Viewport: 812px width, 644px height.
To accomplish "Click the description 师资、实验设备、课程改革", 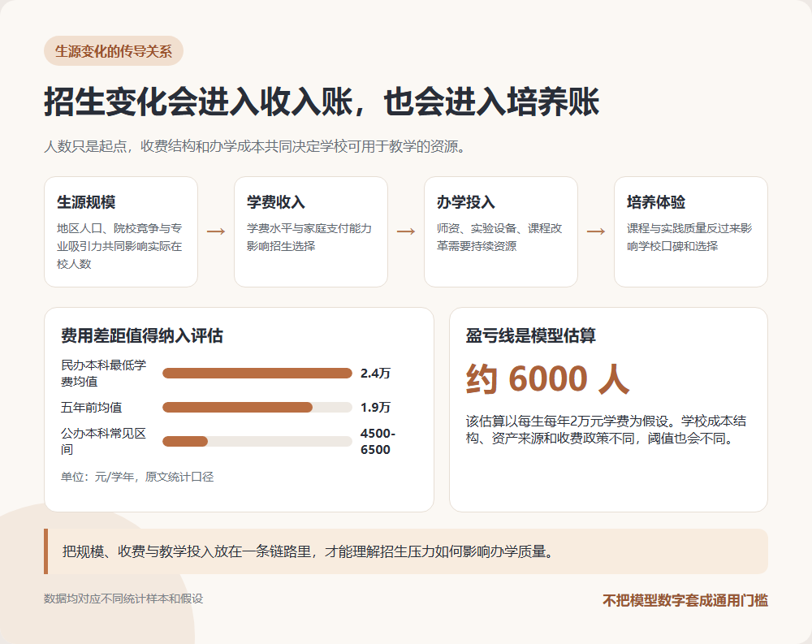I will tap(499, 237).
